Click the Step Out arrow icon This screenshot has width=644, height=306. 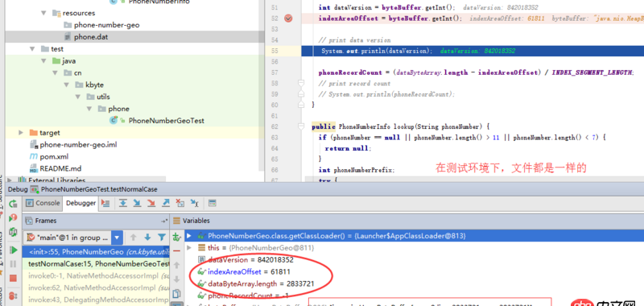pos(166,202)
